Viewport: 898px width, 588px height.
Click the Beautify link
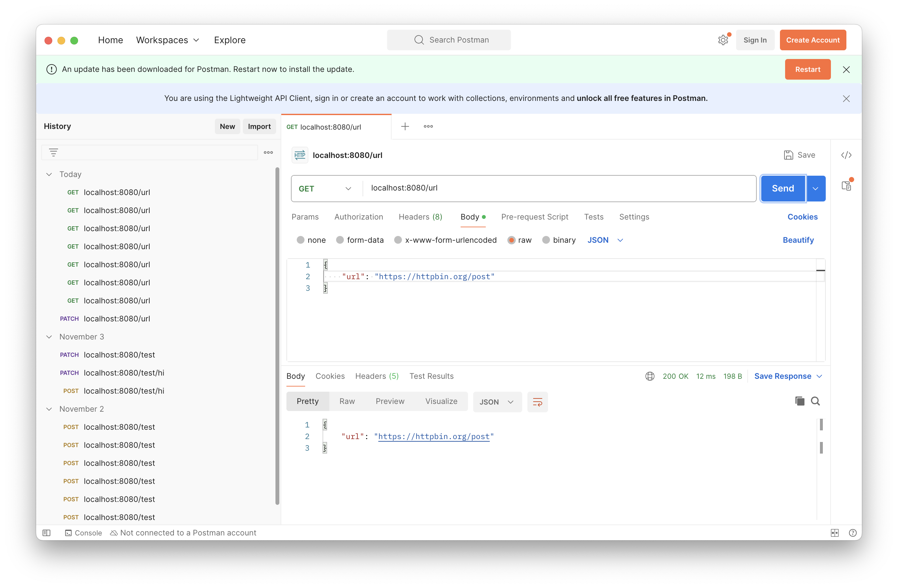pos(798,240)
